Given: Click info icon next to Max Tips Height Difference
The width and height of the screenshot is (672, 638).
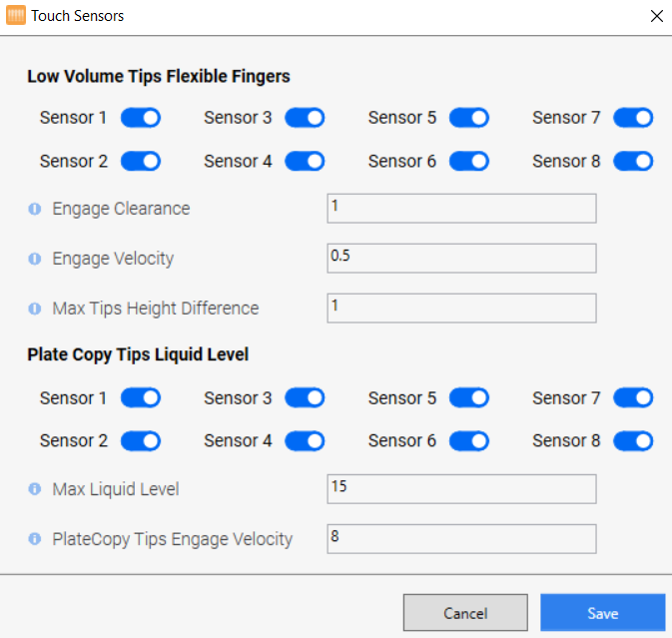Looking at the screenshot, I should [35, 309].
